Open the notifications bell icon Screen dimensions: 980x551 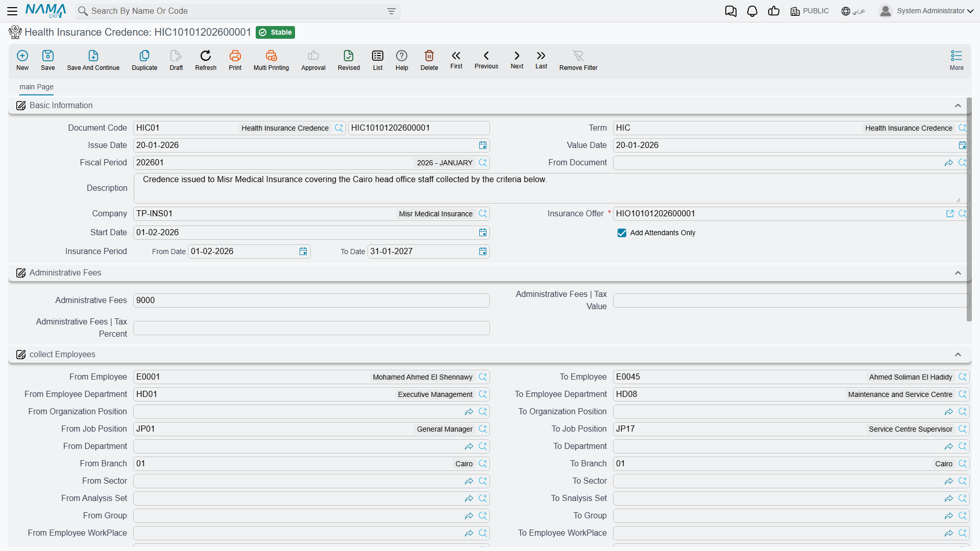pos(752,11)
